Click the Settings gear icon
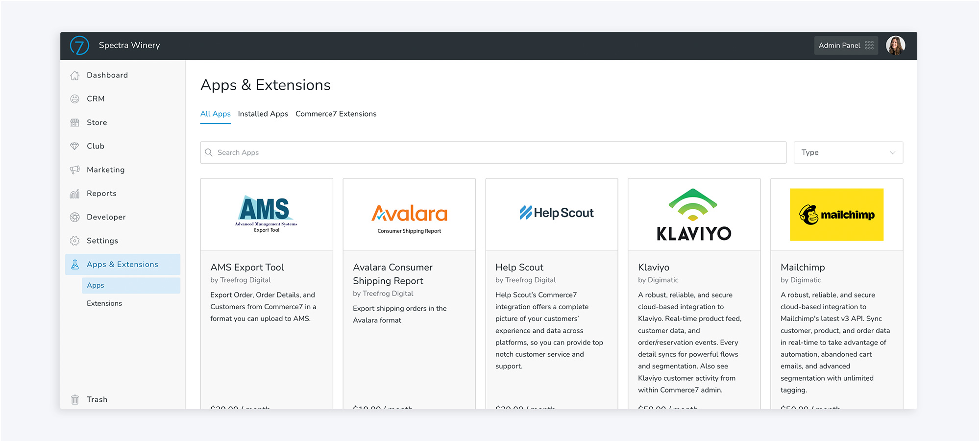 pos(74,241)
